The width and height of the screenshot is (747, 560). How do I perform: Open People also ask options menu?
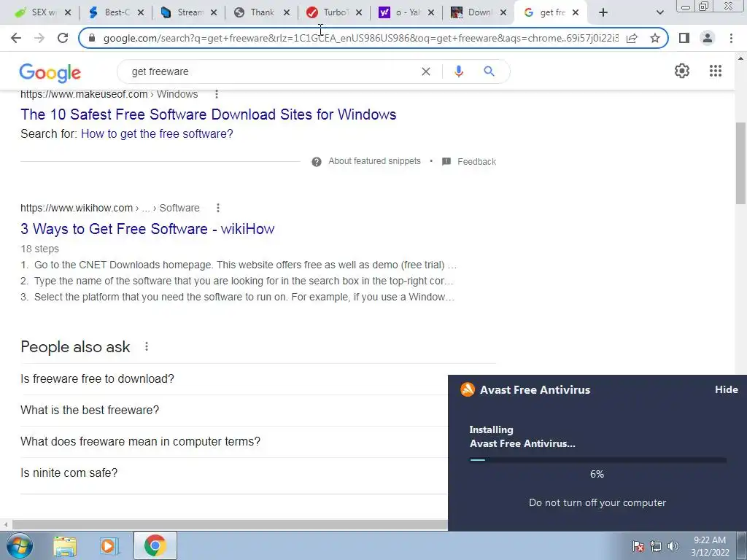pyautogui.click(x=147, y=346)
